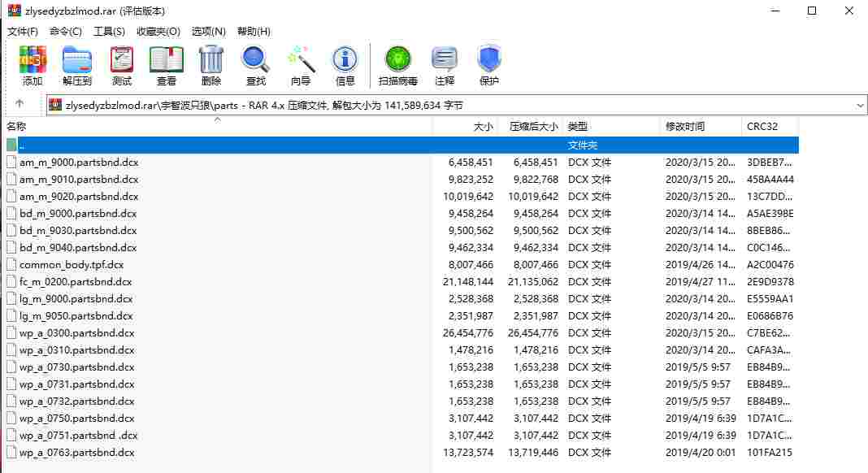Click packed size 21,135,062
868x473 pixels.
click(533, 282)
